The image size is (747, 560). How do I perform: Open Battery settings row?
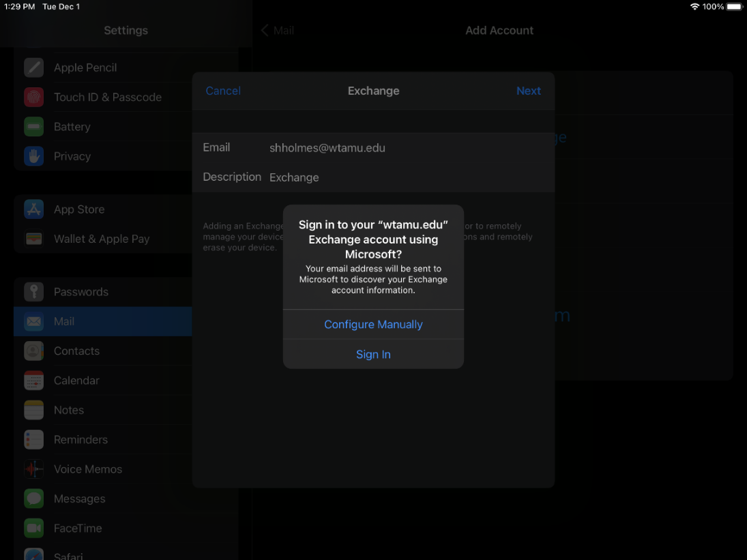click(103, 127)
